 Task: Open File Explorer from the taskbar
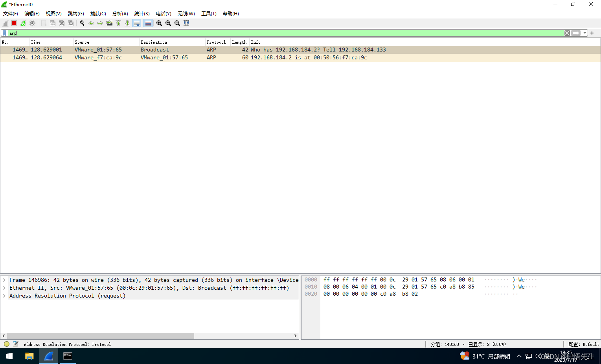[x=29, y=356]
